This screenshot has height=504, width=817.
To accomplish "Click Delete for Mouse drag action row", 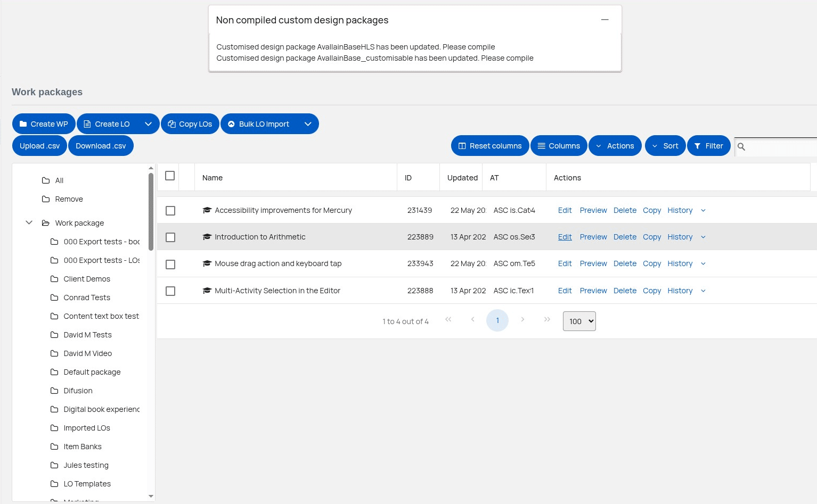I will coord(625,263).
